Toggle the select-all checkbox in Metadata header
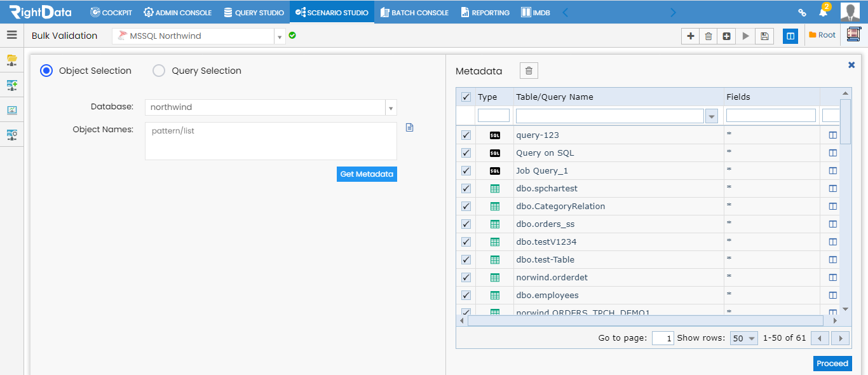The image size is (868, 375). coord(466,97)
